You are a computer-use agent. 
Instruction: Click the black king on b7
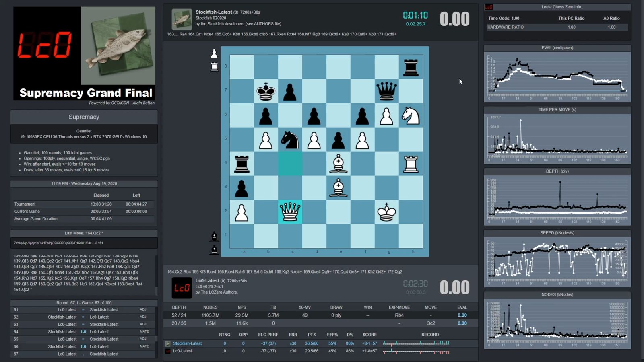click(266, 91)
